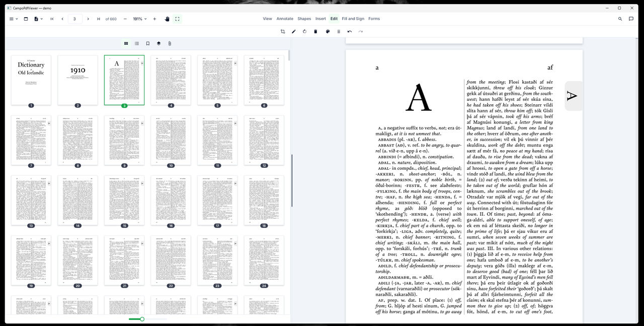644x326 pixels.
Task: Open page 20 thumbnail
Action: (x=77, y=260)
